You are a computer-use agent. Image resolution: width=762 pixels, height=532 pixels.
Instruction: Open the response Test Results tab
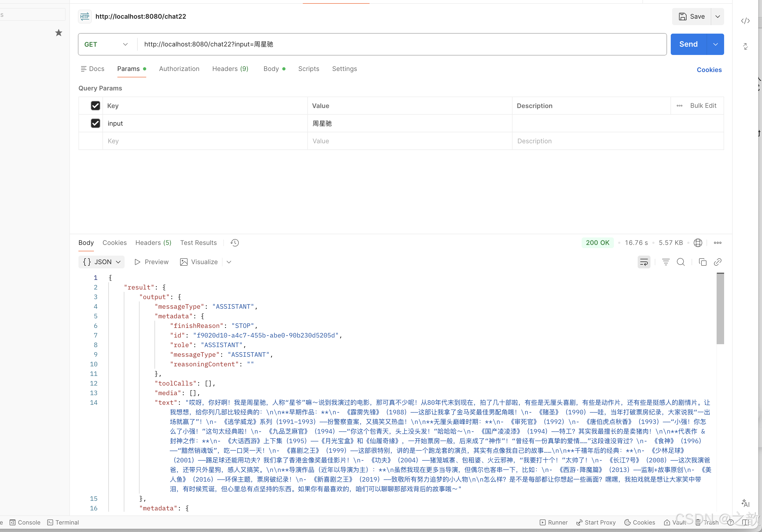tap(198, 243)
